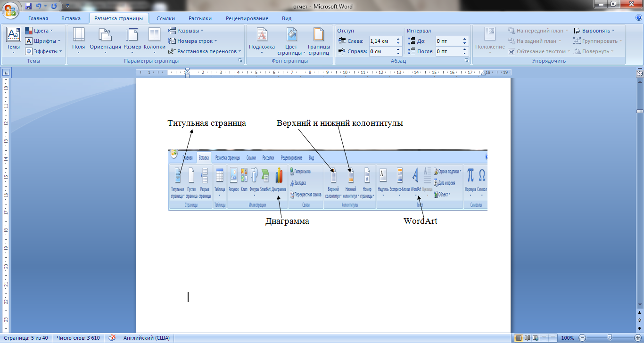Switch to the Вставка ribbon tab
The image size is (644, 343).
[x=71, y=18]
